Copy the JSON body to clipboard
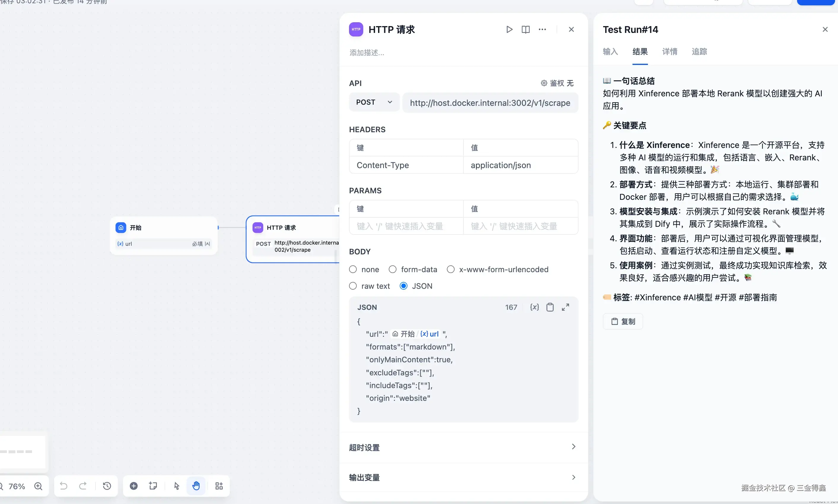838x504 pixels. coord(549,307)
